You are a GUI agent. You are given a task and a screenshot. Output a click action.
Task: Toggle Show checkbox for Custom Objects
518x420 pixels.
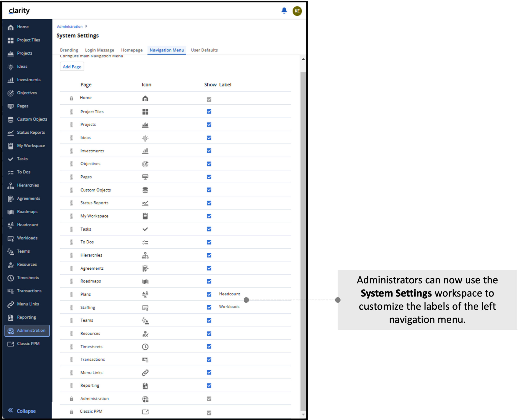click(209, 190)
